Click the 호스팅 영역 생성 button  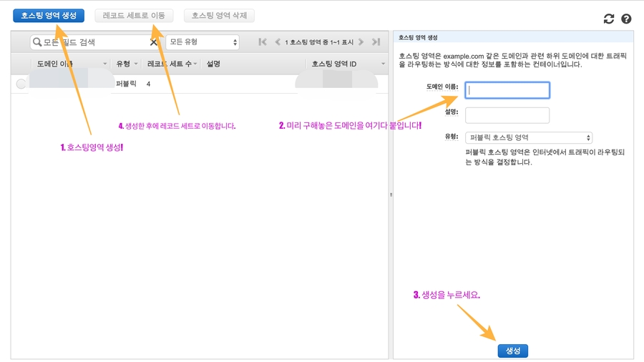(49, 15)
